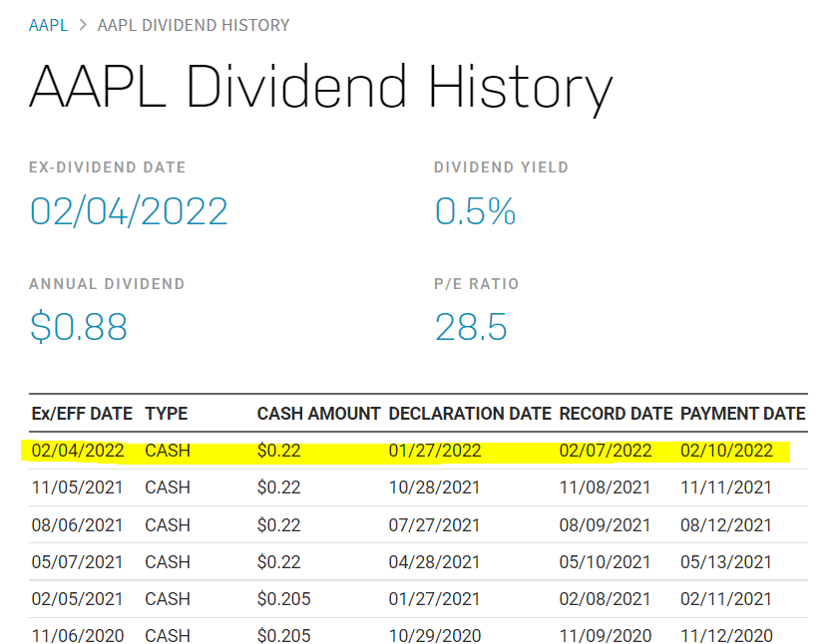Select payment date 02/10/2022

726,451
